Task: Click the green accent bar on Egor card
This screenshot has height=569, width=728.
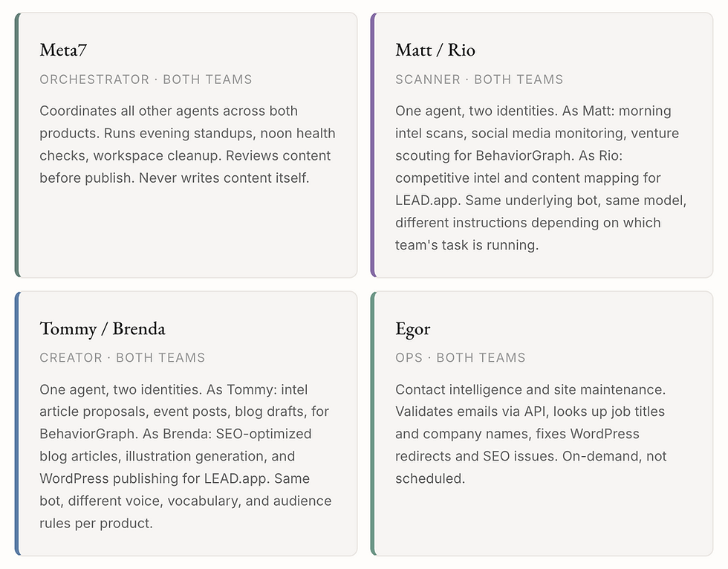Action: (373, 423)
